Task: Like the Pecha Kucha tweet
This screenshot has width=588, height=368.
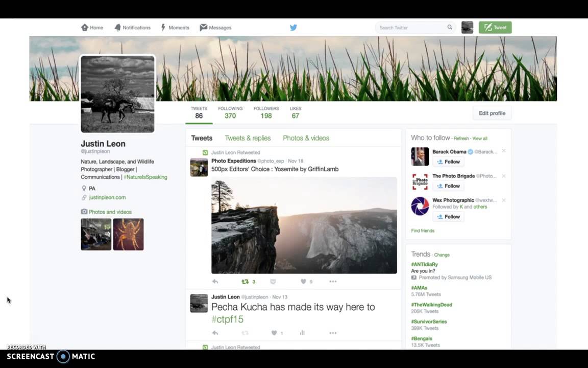Action: coord(274,333)
